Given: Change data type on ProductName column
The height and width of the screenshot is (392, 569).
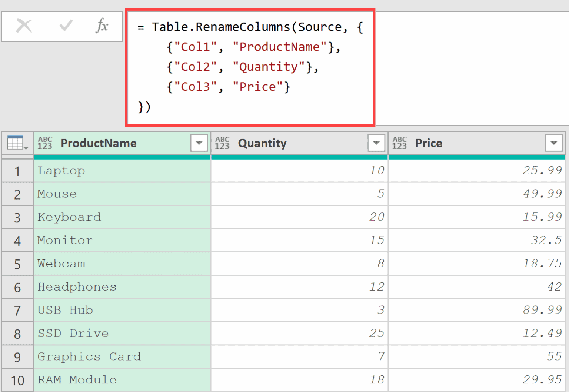Looking at the screenshot, I should pyautogui.click(x=45, y=143).
